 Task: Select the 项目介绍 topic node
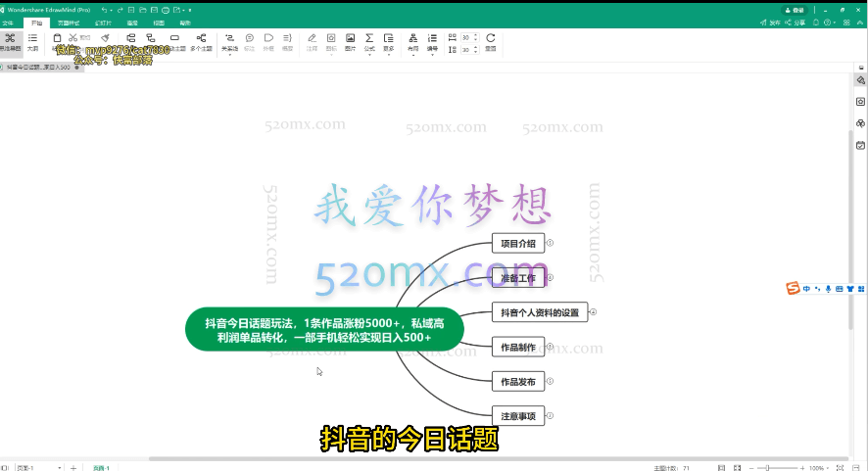tap(518, 244)
